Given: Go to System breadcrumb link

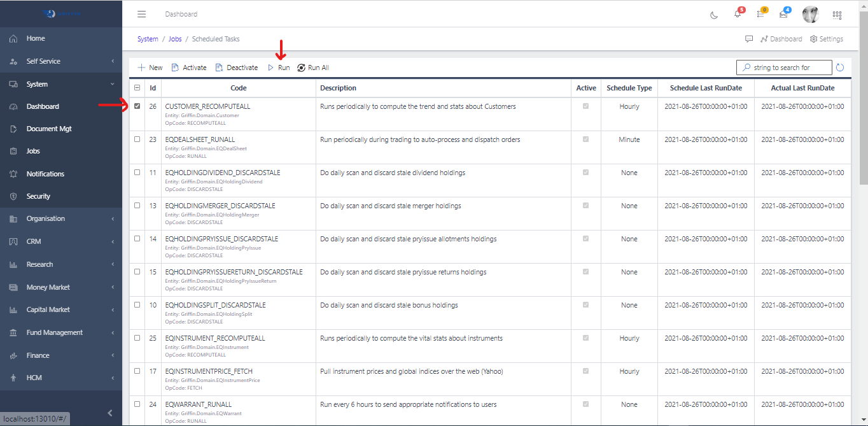Looking at the screenshot, I should click(x=148, y=39).
